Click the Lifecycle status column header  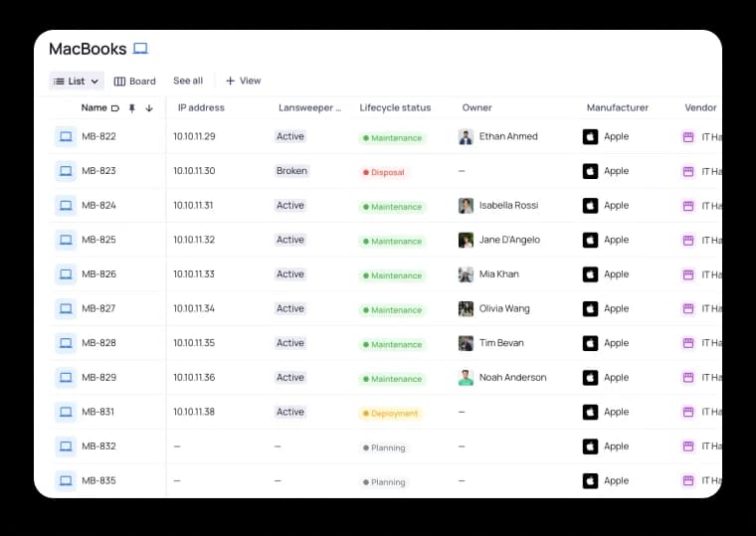pyautogui.click(x=395, y=107)
